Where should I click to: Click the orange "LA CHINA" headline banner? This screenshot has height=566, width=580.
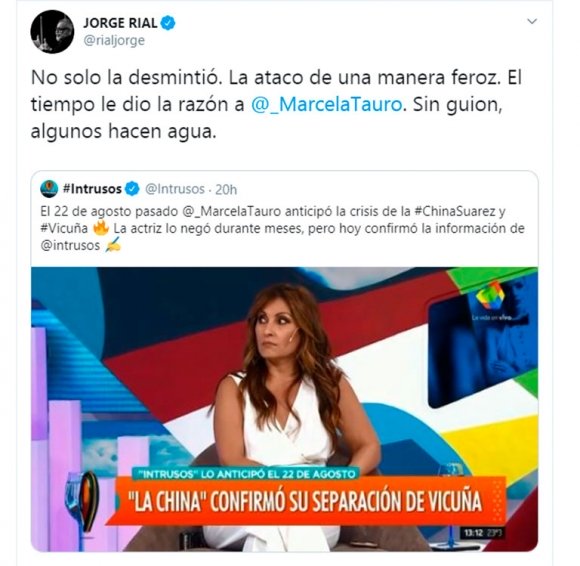pos(307,502)
